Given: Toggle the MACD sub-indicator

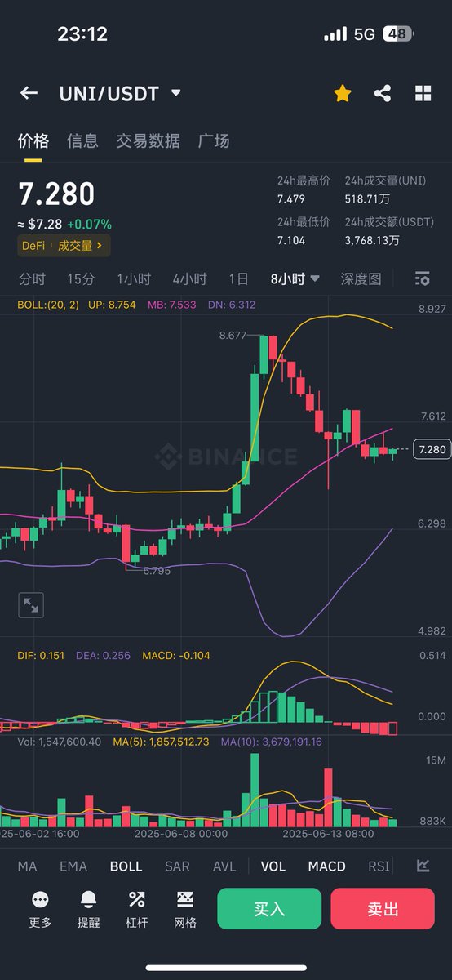Looking at the screenshot, I should [327, 866].
